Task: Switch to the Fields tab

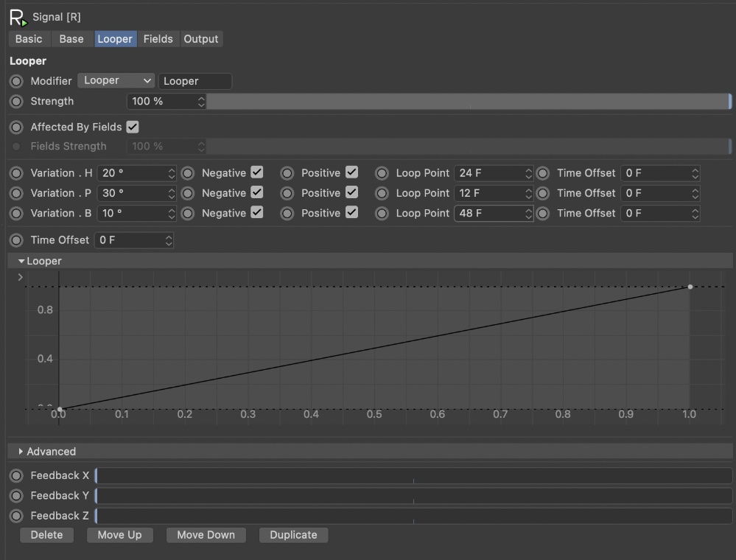Action: point(158,39)
